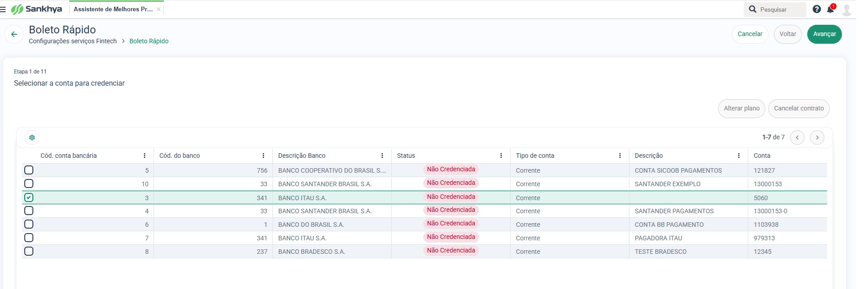Switch to Assistente de Melhores Pr... tab

click(113, 9)
